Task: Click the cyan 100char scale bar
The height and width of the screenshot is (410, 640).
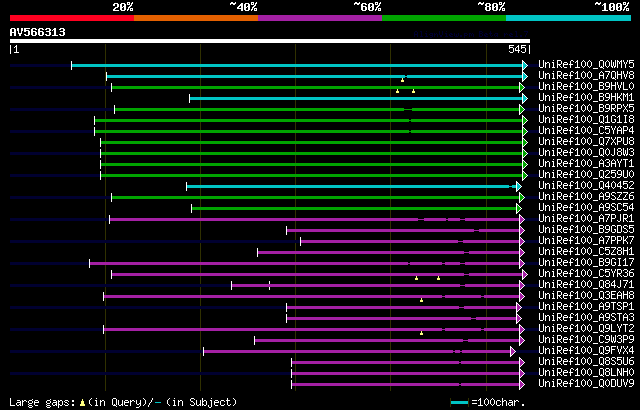Action: 460,403
